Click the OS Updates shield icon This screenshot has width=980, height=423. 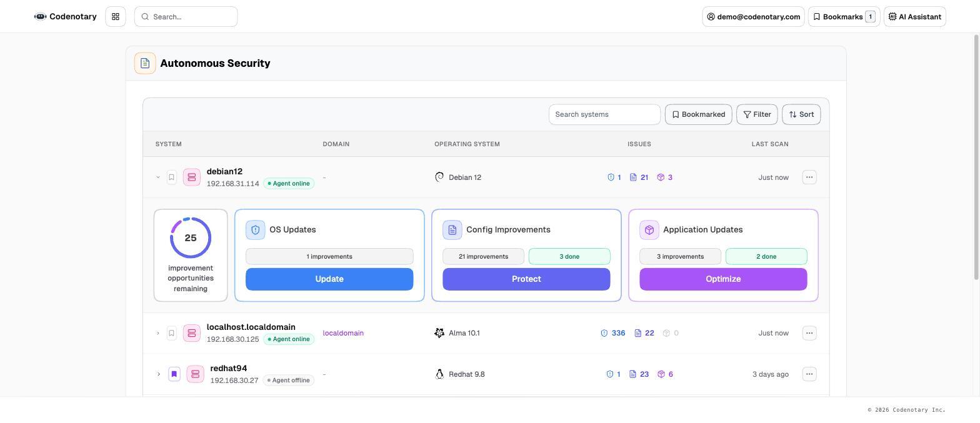[x=256, y=230]
